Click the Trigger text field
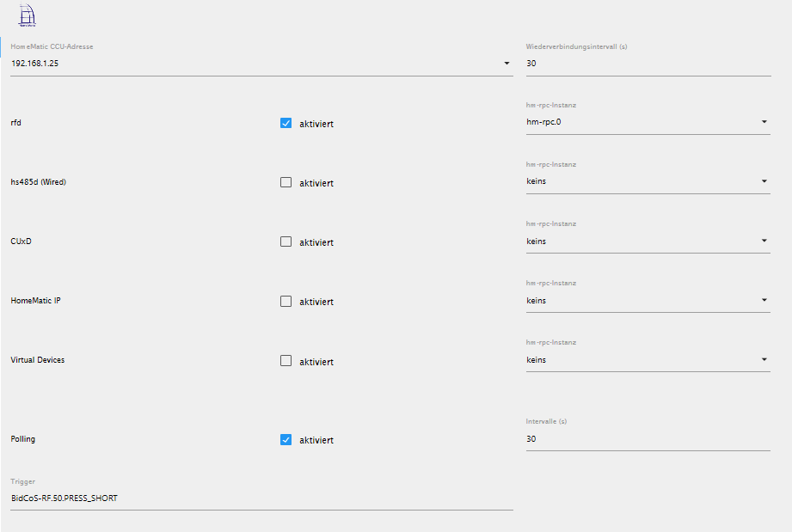The height and width of the screenshot is (532, 792). pos(261,498)
